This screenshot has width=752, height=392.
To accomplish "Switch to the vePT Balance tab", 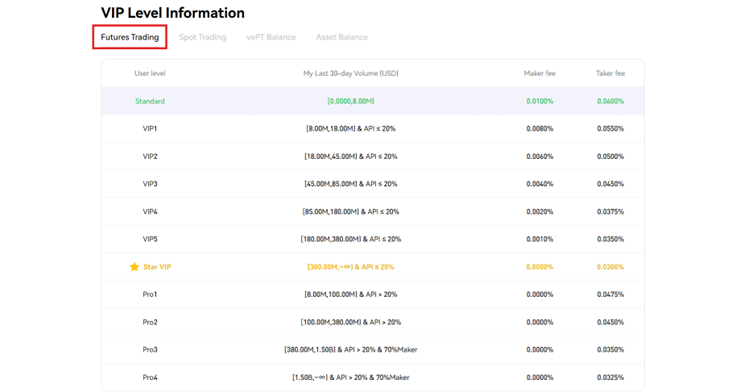I will coord(271,37).
